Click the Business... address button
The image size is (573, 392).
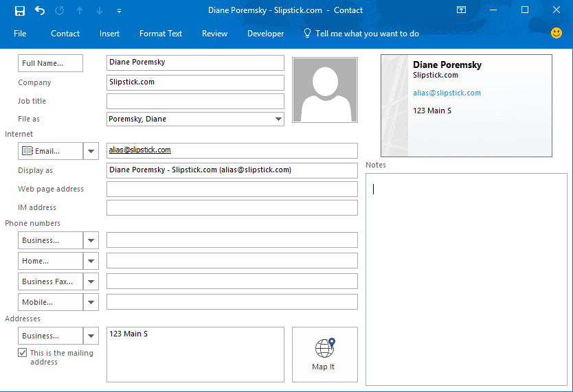coord(50,336)
